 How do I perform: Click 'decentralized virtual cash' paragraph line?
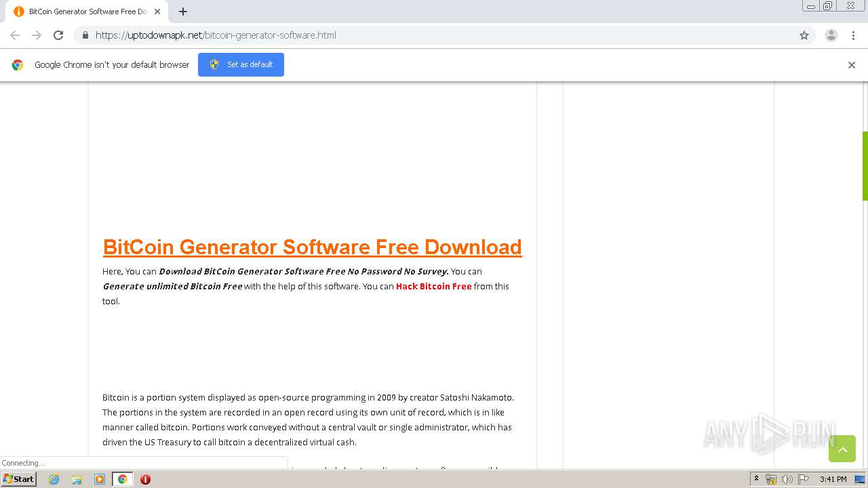229,442
